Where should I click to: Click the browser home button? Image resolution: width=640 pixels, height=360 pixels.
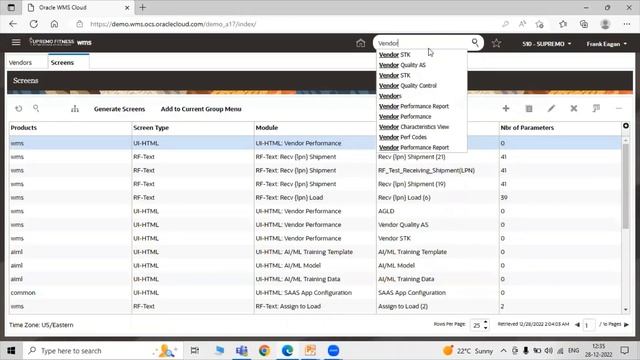(x=54, y=24)
